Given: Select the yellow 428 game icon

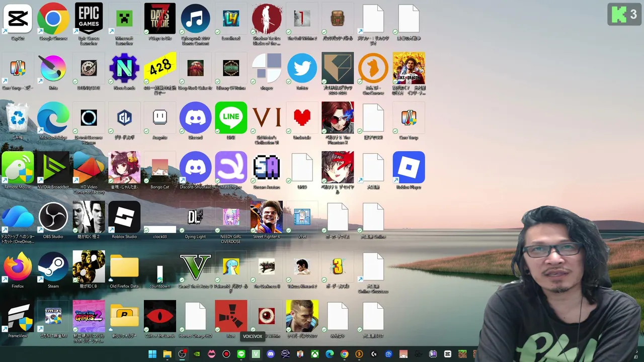Looking at the screenshot, I should pos(160,68).
